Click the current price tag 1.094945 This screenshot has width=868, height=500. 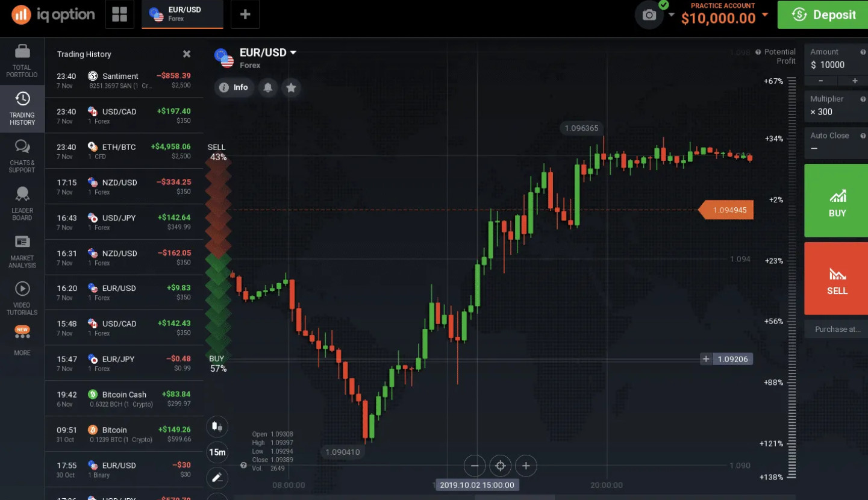pos(726,210)
